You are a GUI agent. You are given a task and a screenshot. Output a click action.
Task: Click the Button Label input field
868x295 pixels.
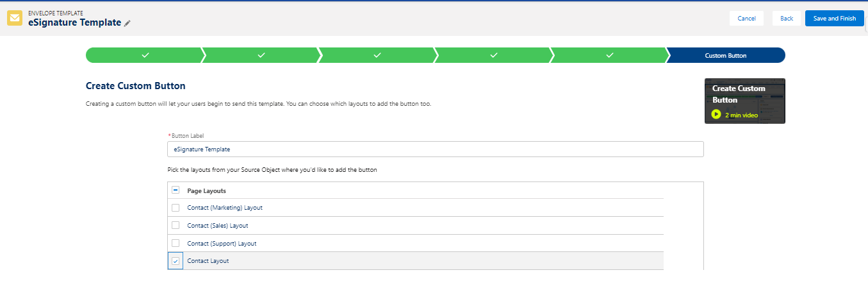435,149
